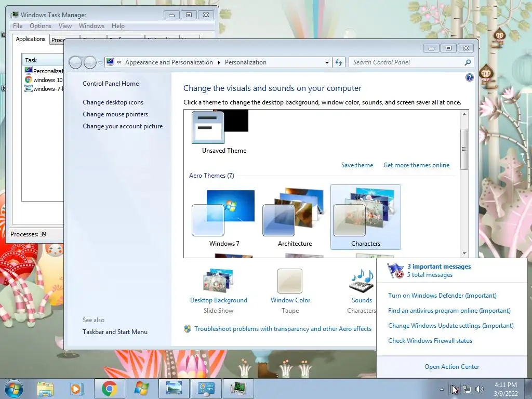The image size is (532, 399).
Task: Show hidden tray icons arrow
Action: pos(442,390)
